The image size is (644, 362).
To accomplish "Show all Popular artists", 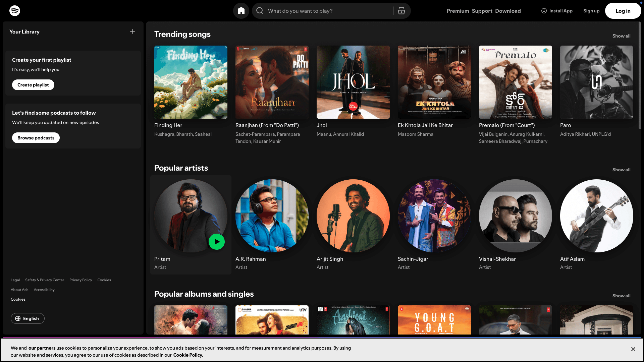I will click(621, 170).
